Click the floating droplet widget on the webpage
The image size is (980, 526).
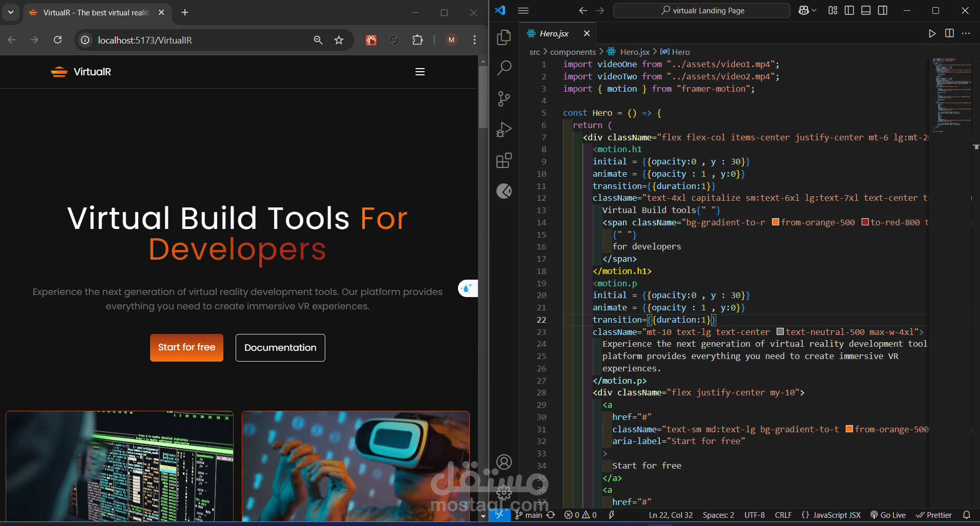467,289
